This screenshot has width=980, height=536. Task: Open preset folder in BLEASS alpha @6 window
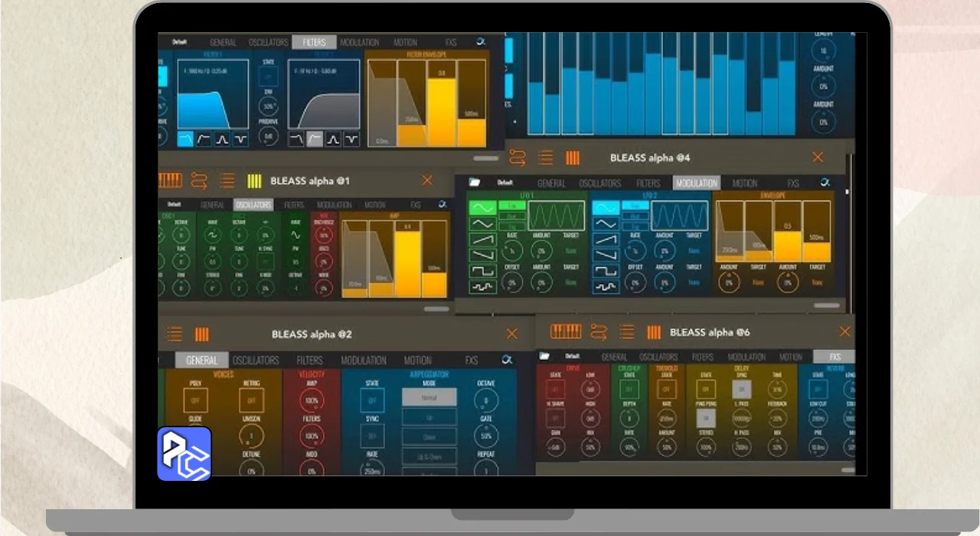click(544, 356)
